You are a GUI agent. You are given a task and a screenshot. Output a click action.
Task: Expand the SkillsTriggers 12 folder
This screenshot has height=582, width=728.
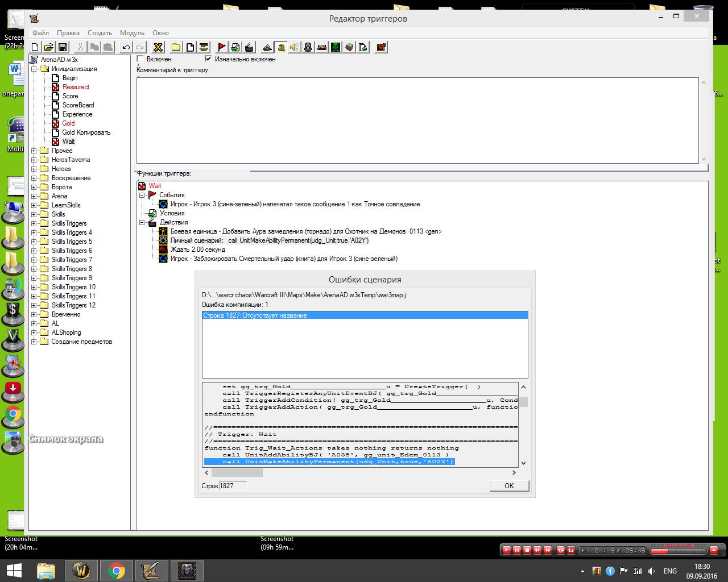pyautogui.click(x=34, y=305)
